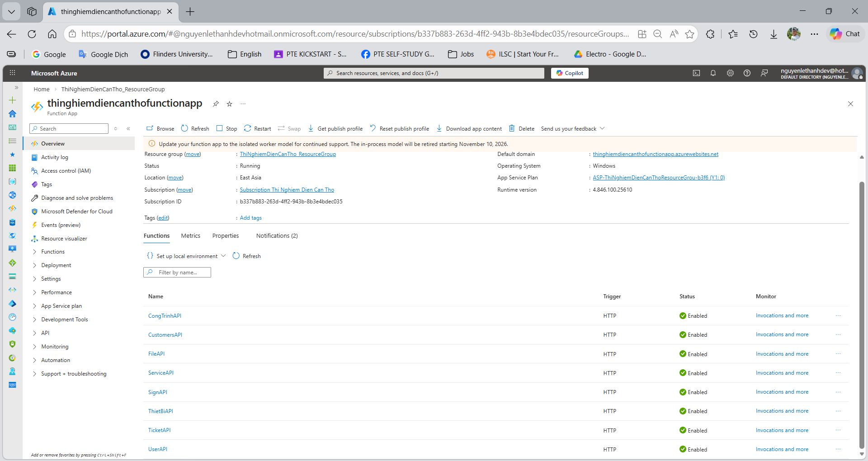Toggle pin to dashboard for the app
This screenshot has width=868, height=461.
(x=216, y=103)
